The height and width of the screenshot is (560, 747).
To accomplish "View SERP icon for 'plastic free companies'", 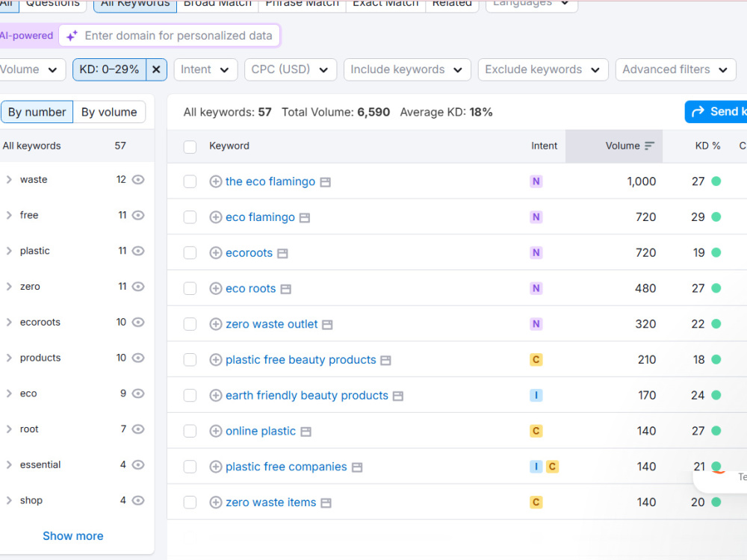I will coord(357,467).
